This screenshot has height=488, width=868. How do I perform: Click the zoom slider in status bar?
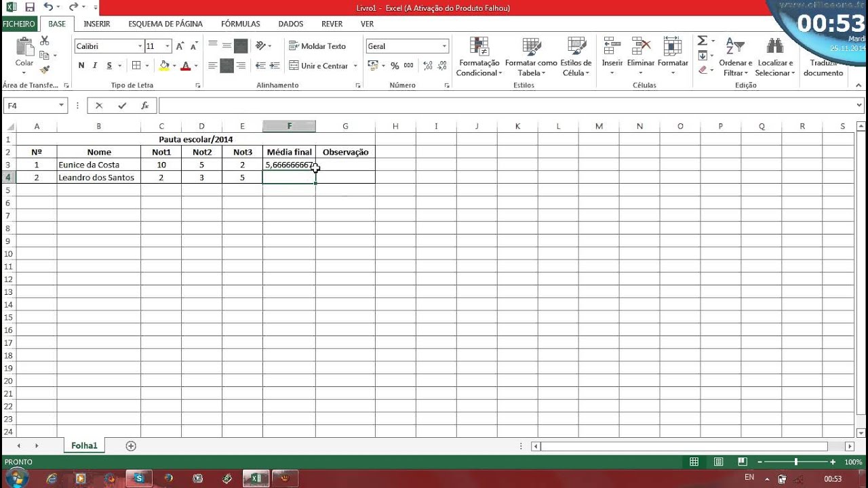795,462
